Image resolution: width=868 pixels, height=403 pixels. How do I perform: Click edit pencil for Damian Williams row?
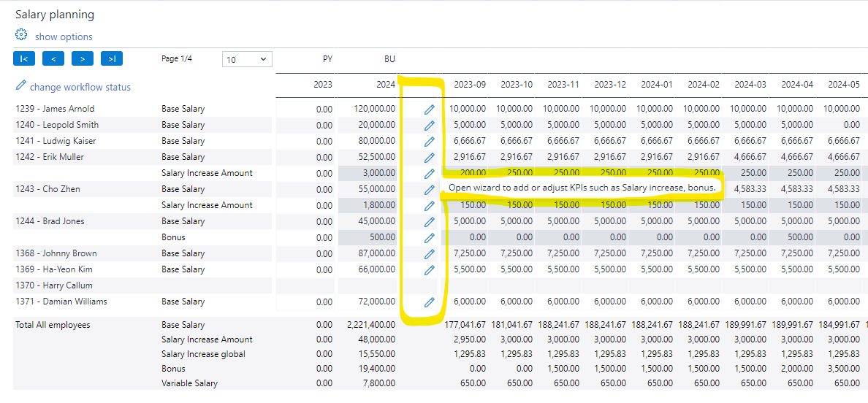(x=429, y=302)
